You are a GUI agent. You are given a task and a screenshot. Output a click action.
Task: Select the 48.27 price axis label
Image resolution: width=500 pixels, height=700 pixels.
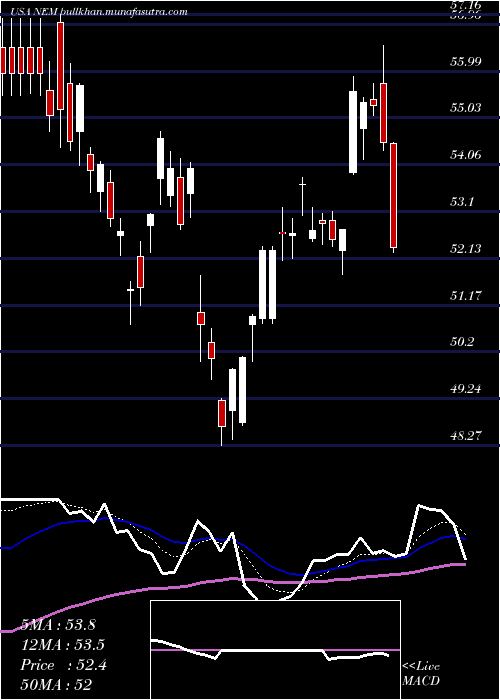(465, 436)
